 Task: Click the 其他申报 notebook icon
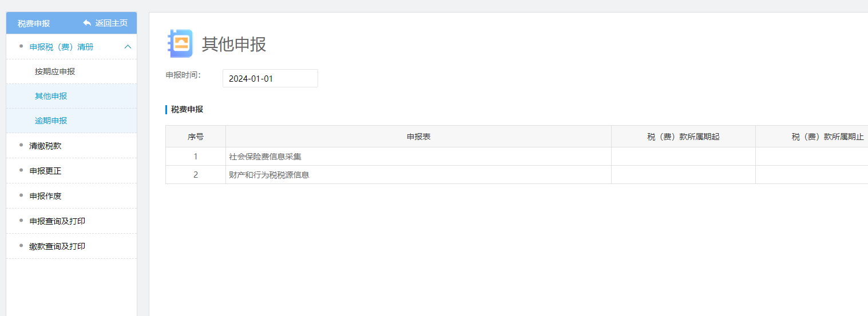pos(180,43)
